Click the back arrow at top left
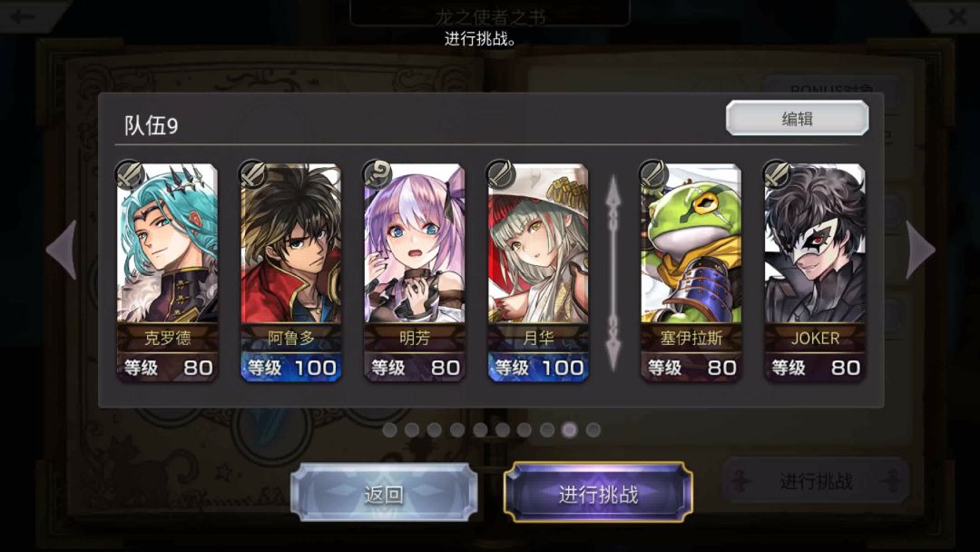980x552 pixels. click(23, 15)
